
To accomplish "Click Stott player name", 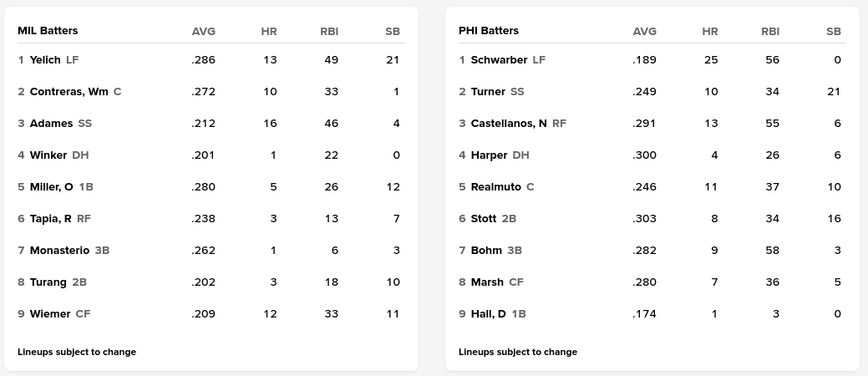I will coord(484,219).
